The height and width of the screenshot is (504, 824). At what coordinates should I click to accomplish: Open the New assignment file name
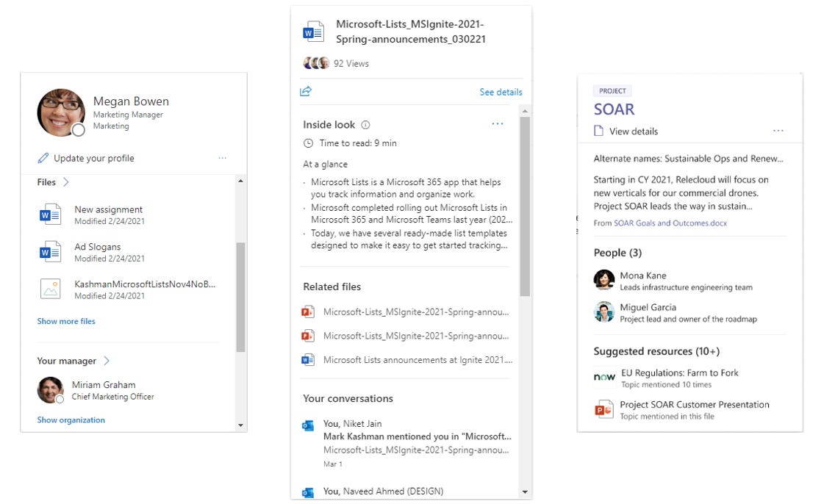pos(108,209)
